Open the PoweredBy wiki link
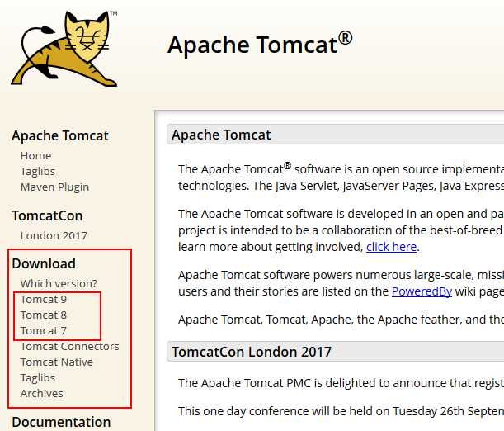Image resolution: width=504 pixels, height=431 pixels. click(x=422, y=291)
